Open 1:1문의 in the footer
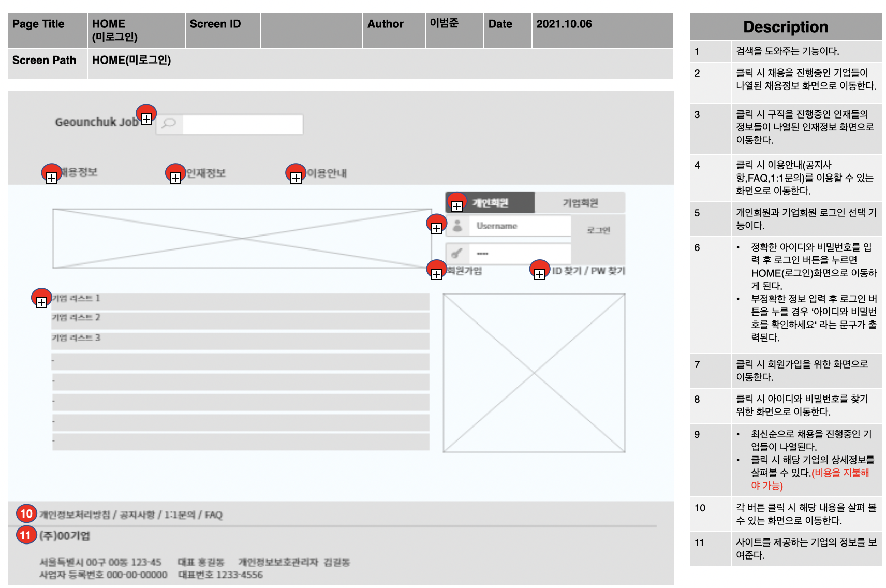Screen dimensions: 886x588 pos(180,514)
